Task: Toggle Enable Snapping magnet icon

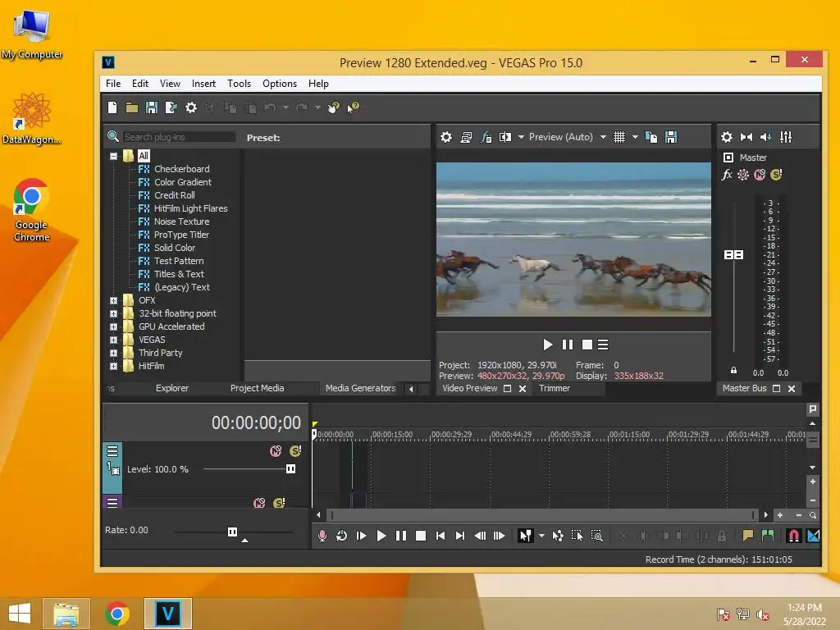Action: click(x=793, y=536)
